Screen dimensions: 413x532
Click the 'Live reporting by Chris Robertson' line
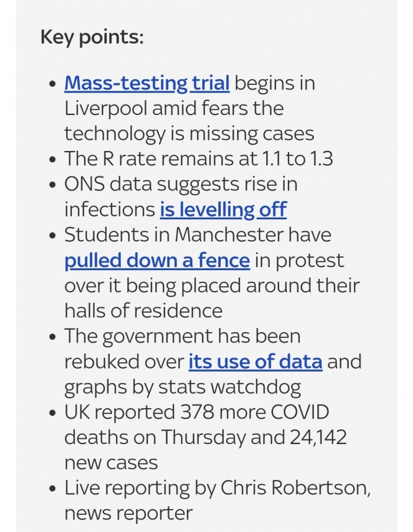pos(217,488)
